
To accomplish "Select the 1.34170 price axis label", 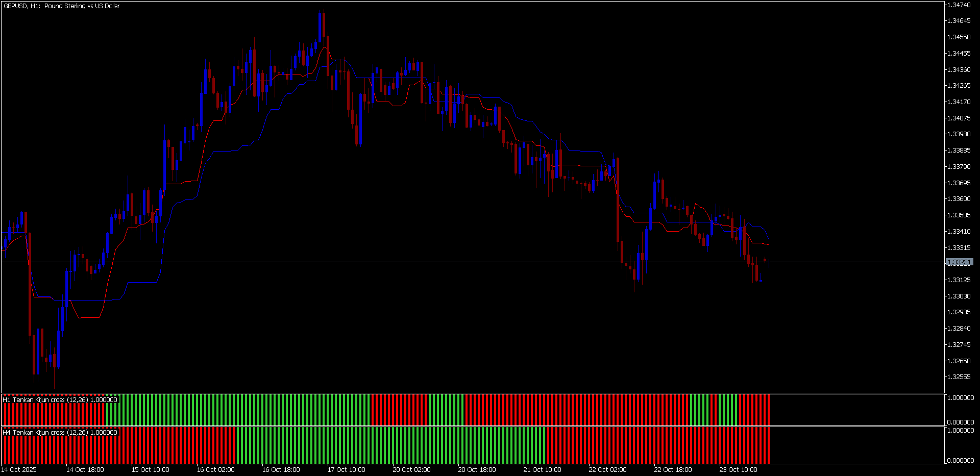I will click(959, 102).
